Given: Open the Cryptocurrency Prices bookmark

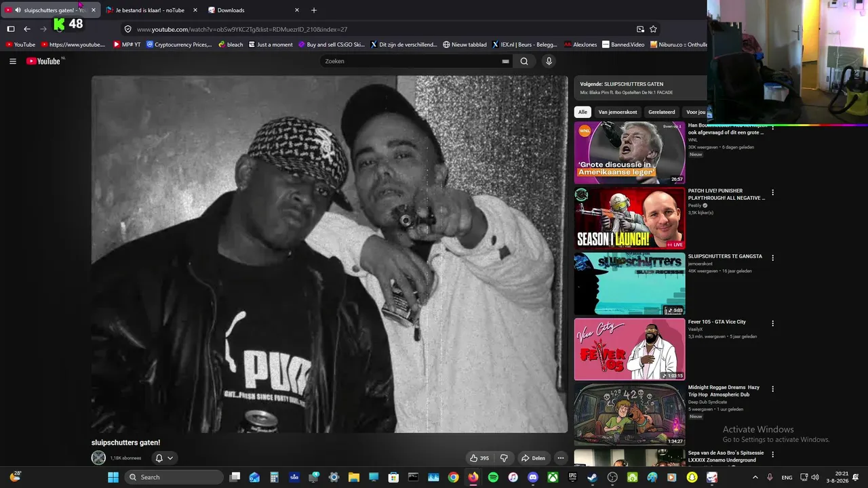Looking at the screenshot, I should point(179,45).
